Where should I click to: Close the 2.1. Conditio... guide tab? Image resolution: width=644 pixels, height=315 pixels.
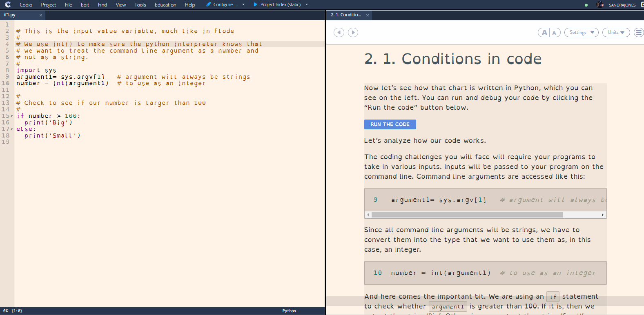point(368,15)
